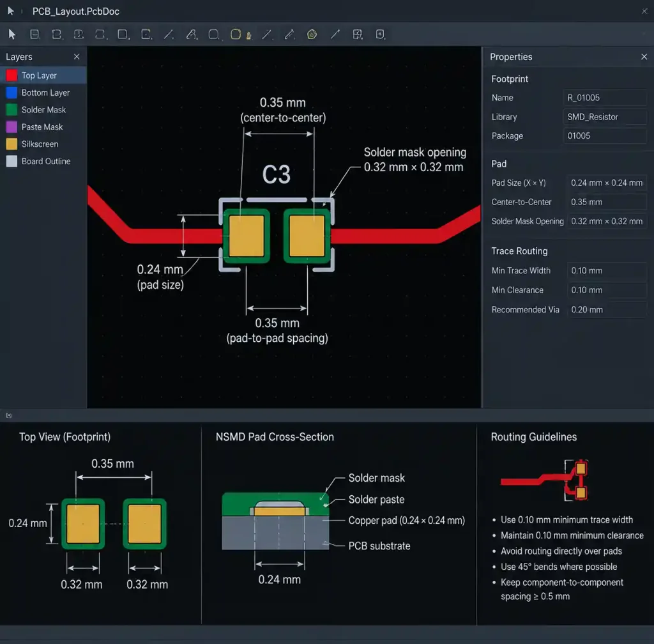This screenshot has height=644, width=654.
Task: Click 'Avoid routing directly over pads' guideline
Action: click(561, 551)
